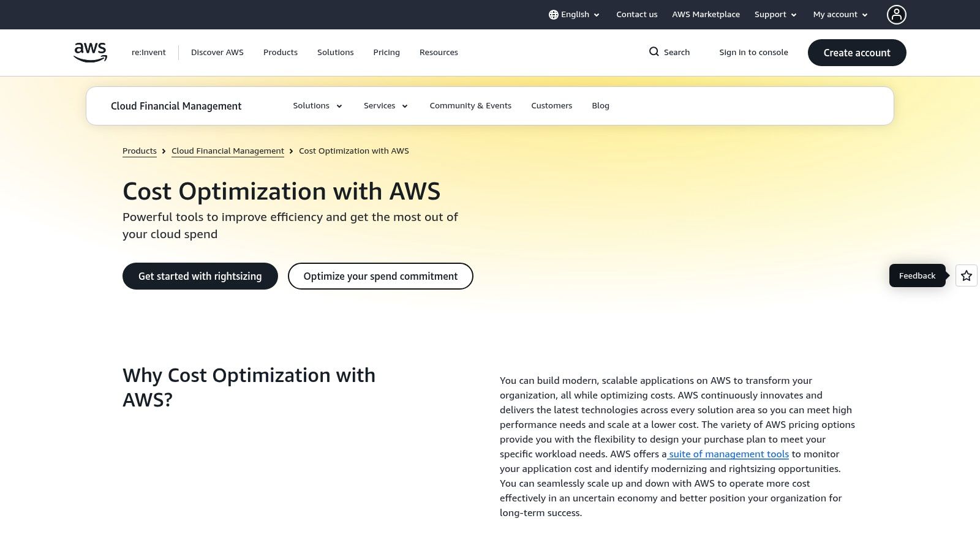Open the Customers tab
This screenshot has width=980, height=551.
[552, 106]
